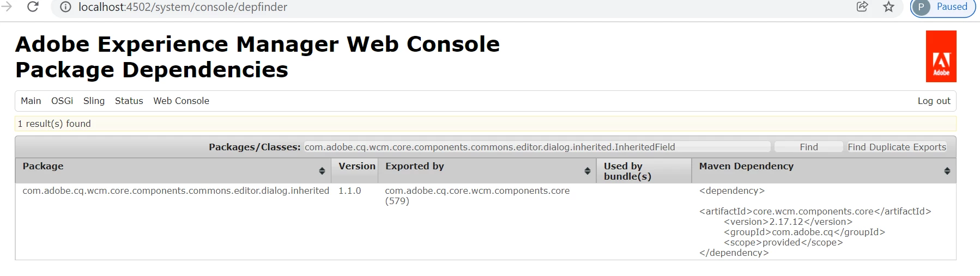The width and height of the screenshot is (980, 276).
Task: Click the '1 result(s) found' message
Action: [x=55, y=124]
